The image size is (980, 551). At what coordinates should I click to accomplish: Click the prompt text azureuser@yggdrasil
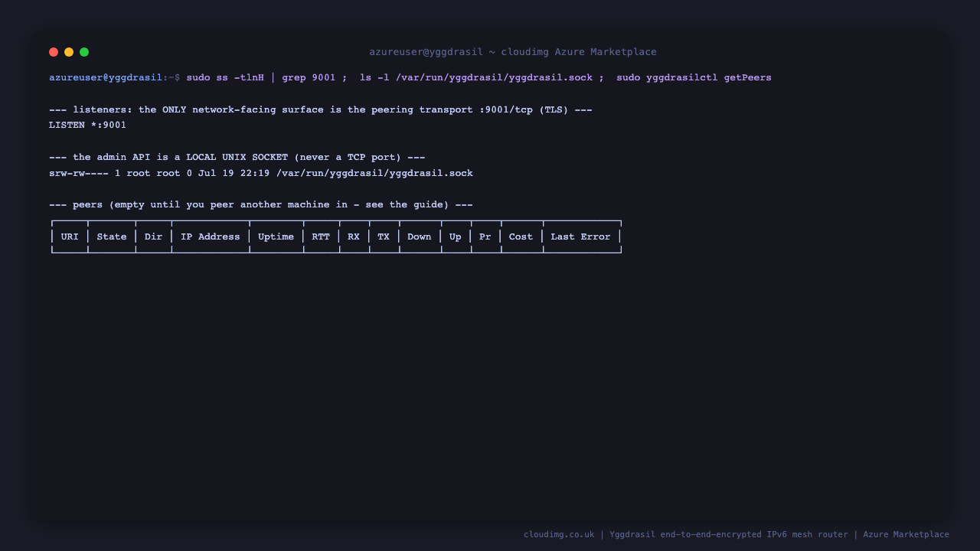pyautogui.click(x=106, y=77)
